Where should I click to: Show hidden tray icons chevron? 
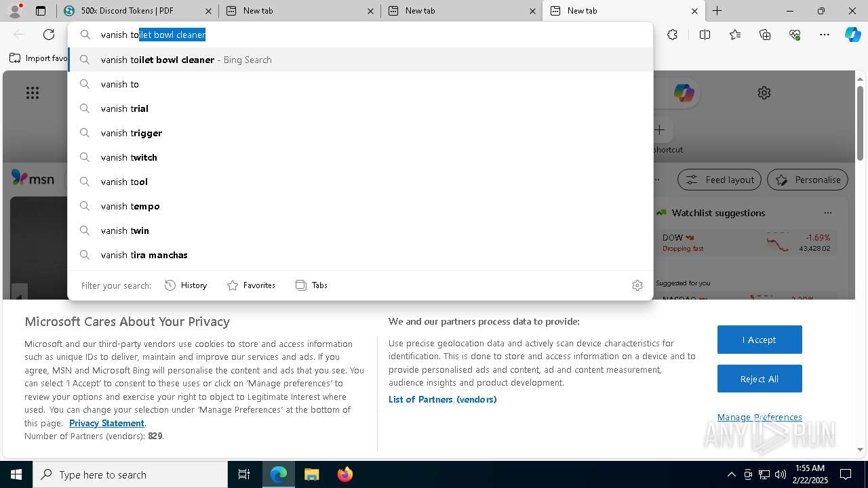click(x=731, y=474)
